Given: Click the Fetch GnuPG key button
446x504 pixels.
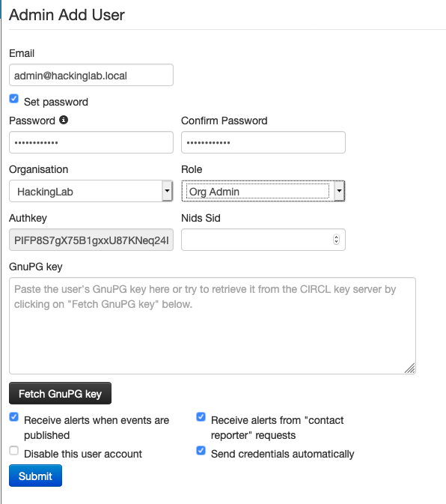Looking at the screenshot, I should (60, 393).
